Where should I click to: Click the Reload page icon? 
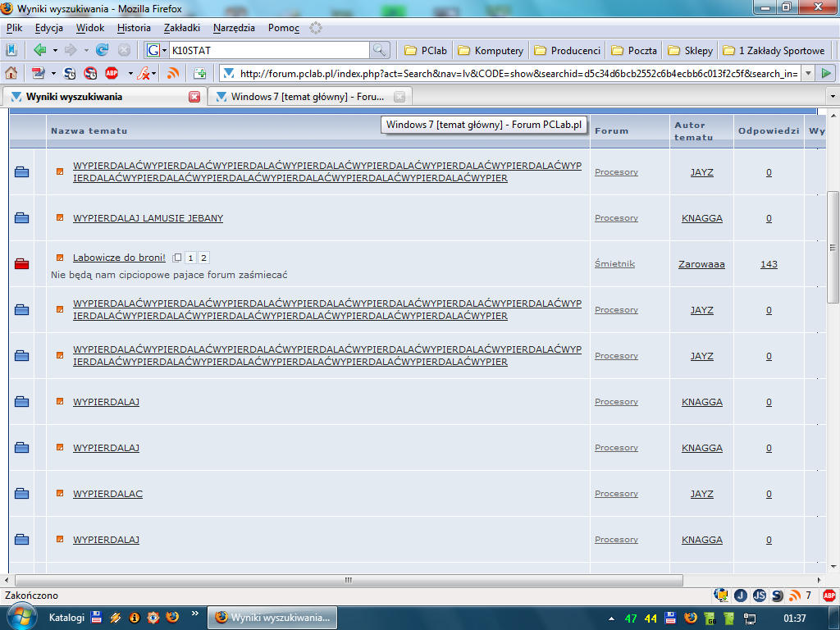[102, 50]
